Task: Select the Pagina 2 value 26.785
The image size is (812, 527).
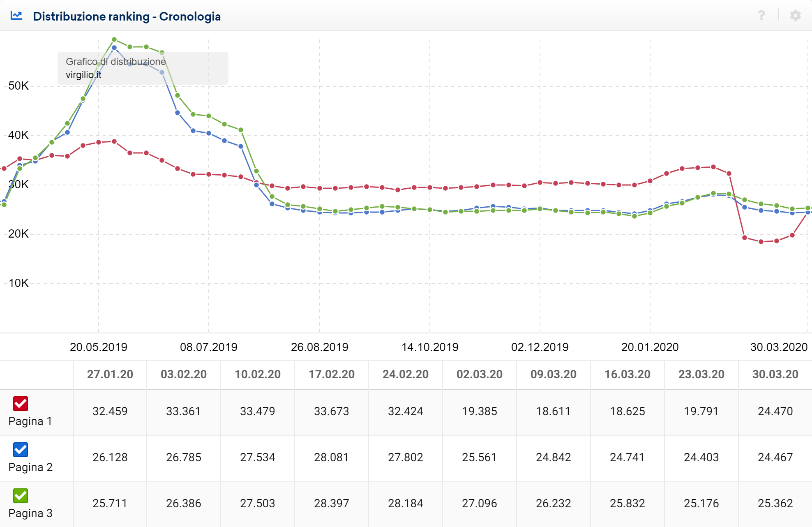Action: [184, 458]
